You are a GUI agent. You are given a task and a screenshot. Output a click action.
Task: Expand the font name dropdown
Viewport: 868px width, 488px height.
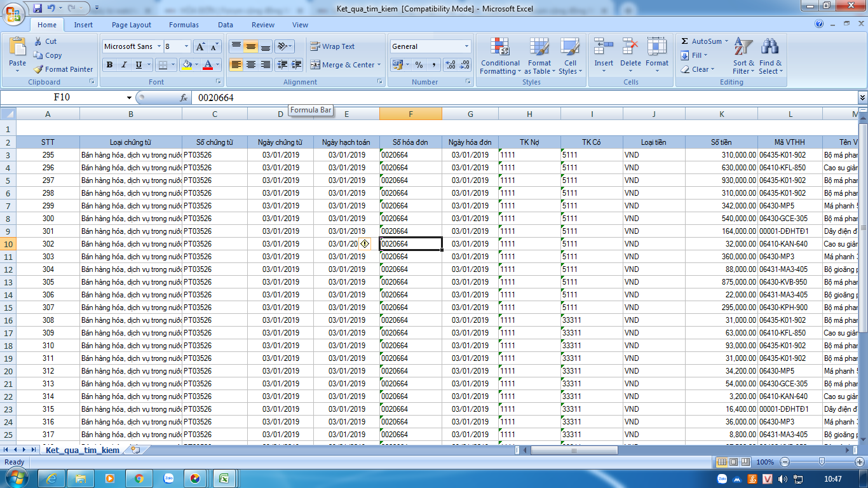158,46
